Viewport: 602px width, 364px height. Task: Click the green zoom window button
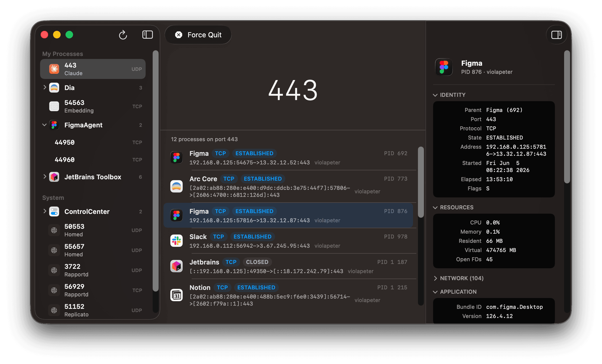pyautogui.click(x=69, y=35)
